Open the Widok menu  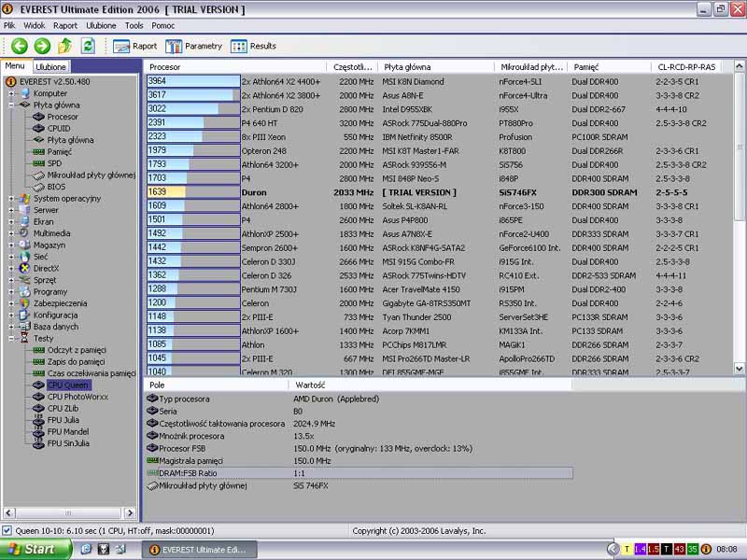[35, 26]
